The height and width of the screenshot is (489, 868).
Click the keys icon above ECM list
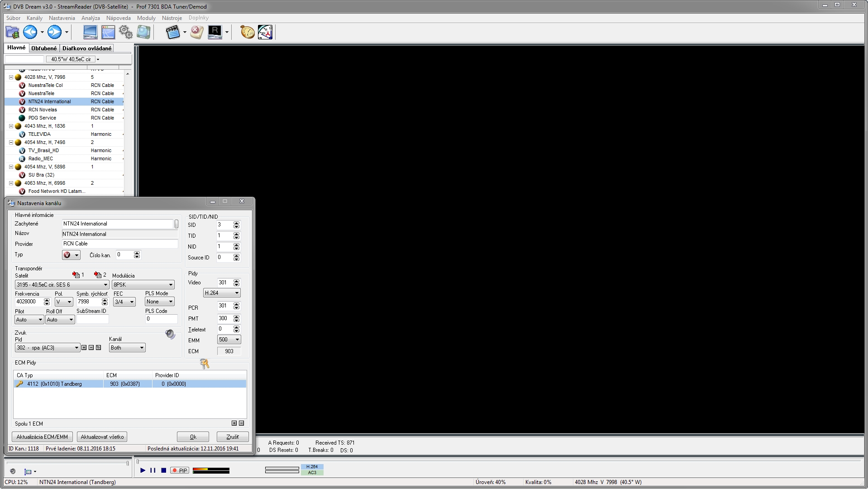coord(205,364)
